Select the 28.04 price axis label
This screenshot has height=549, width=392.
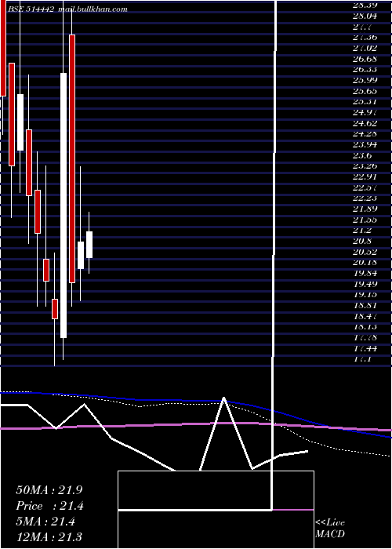tap(365, 16)
